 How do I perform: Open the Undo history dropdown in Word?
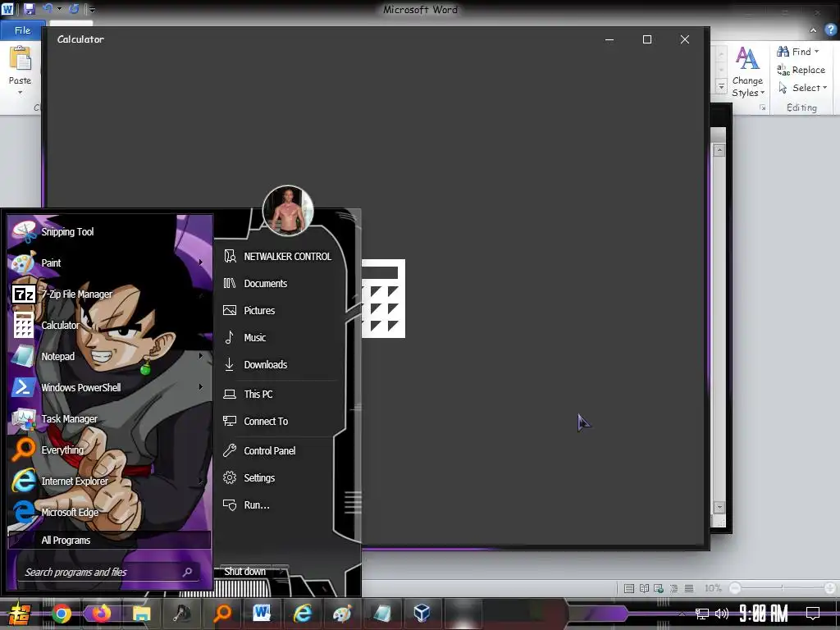(x=59, y=9)
